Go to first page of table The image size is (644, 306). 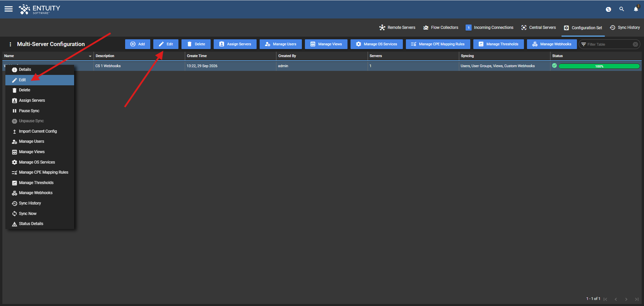click(x=605, y=299)
